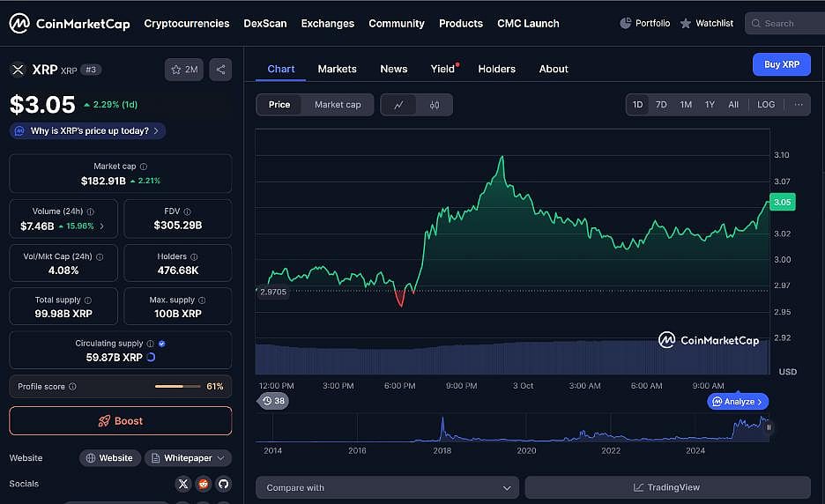Show Market cap info tooltip
Viewport: 825px width, 504px height.
pos(144,167)
